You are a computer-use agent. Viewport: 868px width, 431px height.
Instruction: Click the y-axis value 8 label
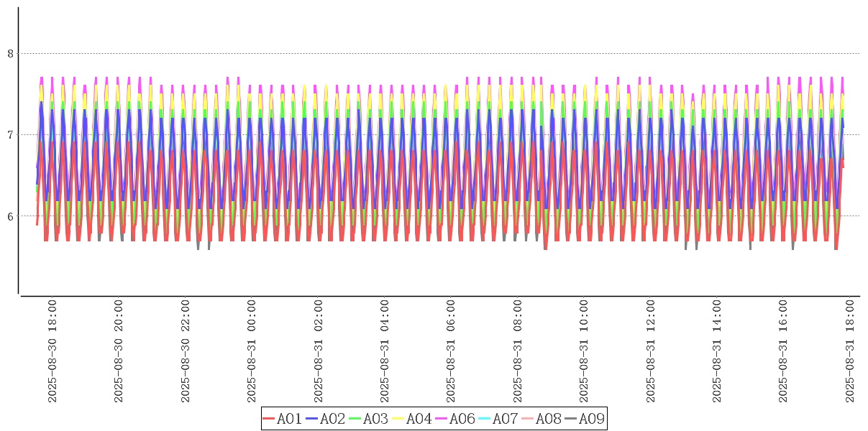(x=10, y=53)
